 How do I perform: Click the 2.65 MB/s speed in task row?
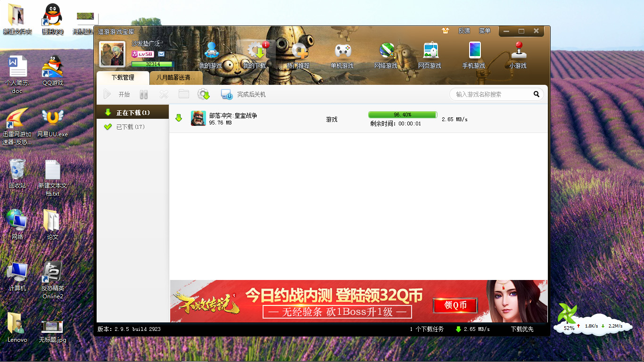454,120
